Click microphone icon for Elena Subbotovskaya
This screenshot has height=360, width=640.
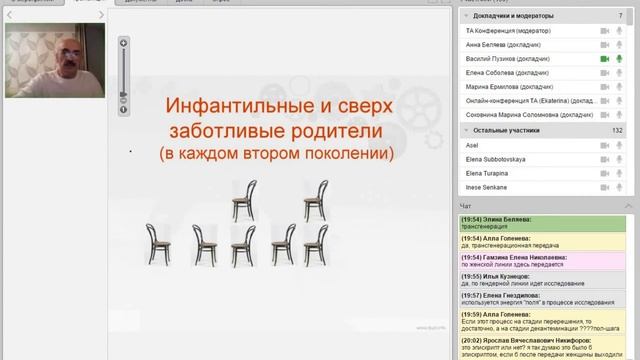click(x=619, y=159)
